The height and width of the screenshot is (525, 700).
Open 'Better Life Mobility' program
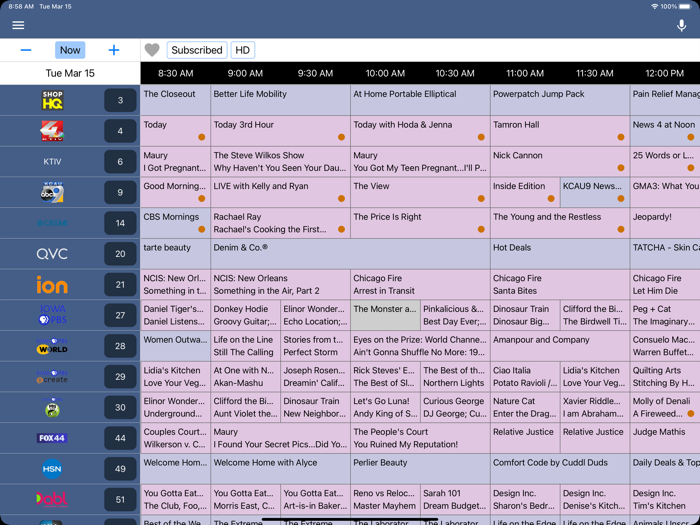tap(280, 100)
